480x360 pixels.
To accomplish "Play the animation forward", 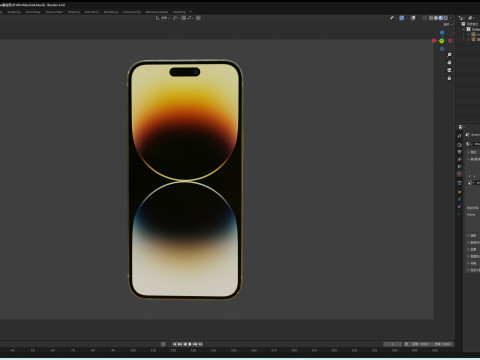I will click(190, 344).
